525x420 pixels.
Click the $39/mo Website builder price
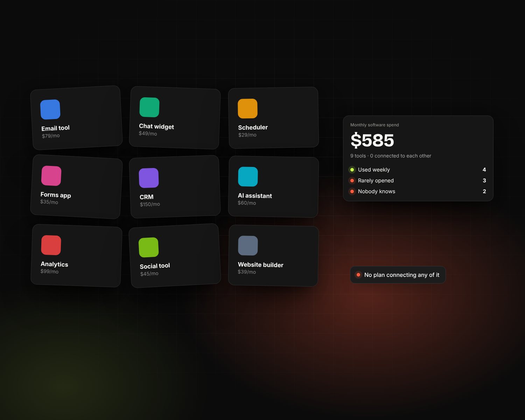coord(247,272)
